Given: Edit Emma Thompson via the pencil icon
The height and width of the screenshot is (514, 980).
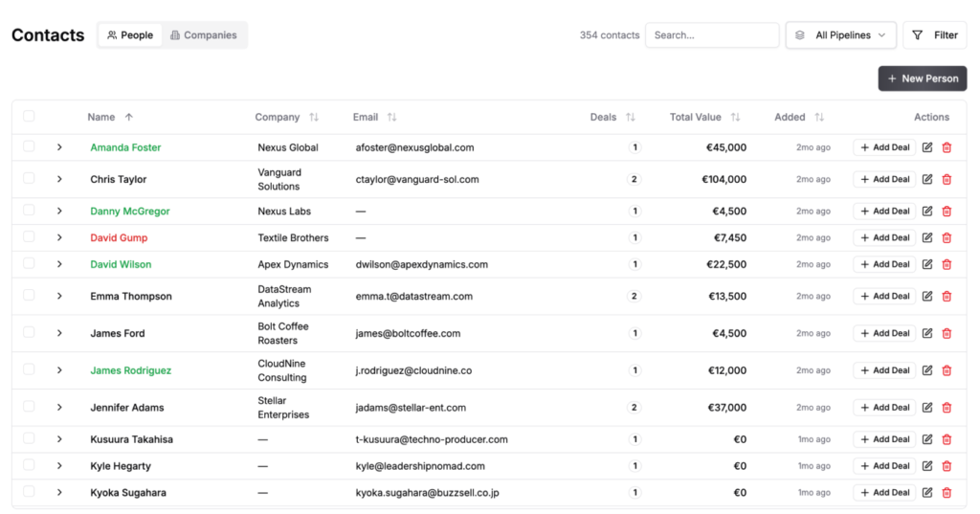Looking at the screenshot, I should (x=927, y=297).
